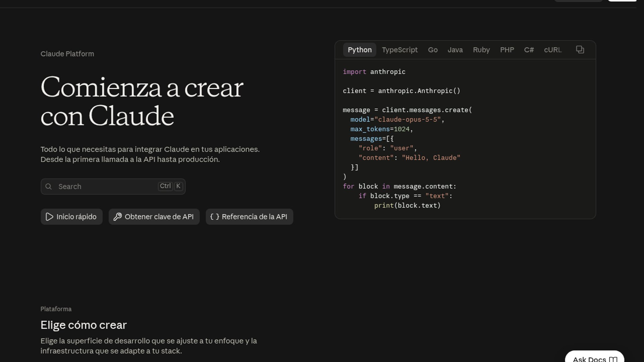
Task: Open the C# code tab
Action: [529, 50]
